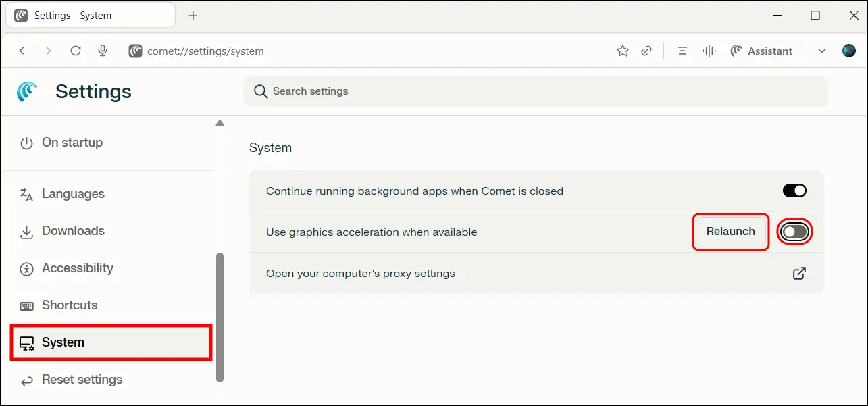Focus the Search settings field

[535, 91]
